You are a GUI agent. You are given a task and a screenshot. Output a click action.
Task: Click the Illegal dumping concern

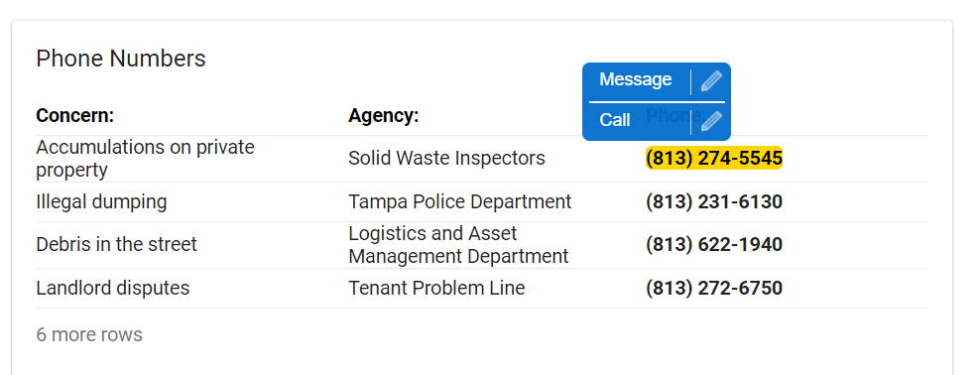tap(101, 201)
